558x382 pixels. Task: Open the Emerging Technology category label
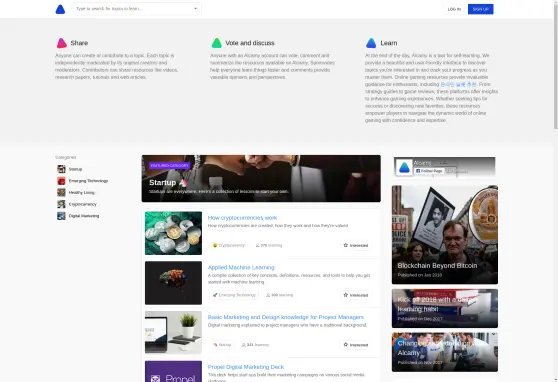tap(88, 181)
